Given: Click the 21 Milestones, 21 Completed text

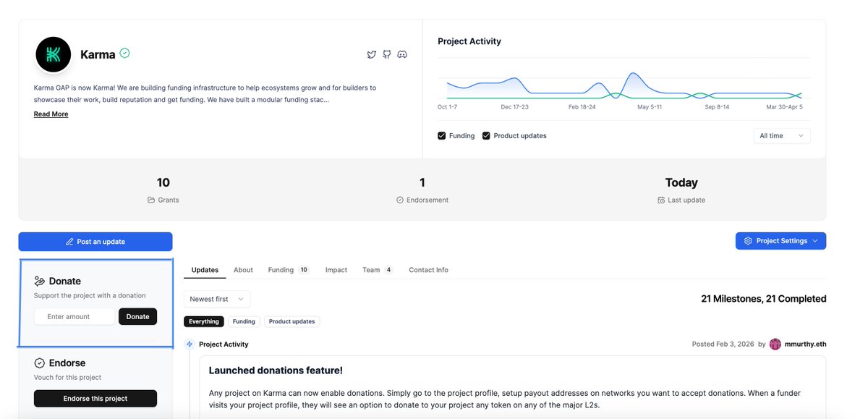Looking at the screenshot, I should click(x=764, y=299).
